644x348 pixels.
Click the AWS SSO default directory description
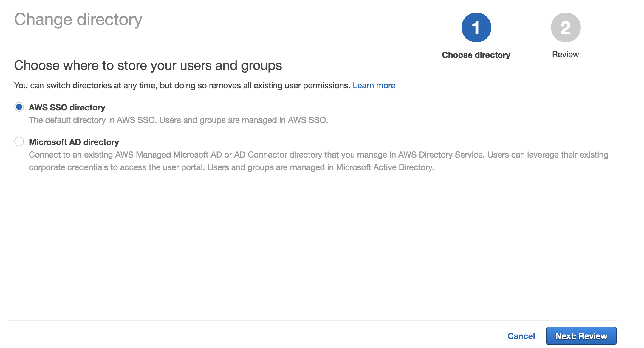point(178,120)
